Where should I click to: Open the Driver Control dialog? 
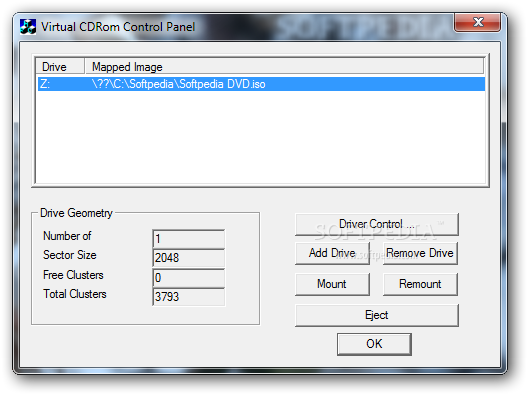coord(377,224)
